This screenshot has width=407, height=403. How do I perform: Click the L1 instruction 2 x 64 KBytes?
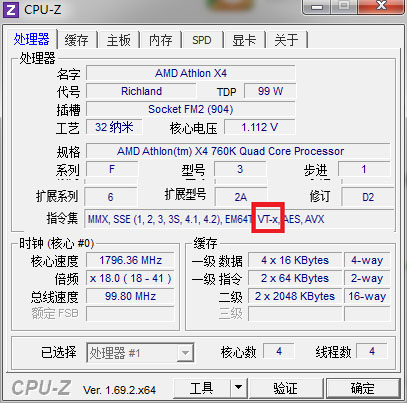pos(295,278)
